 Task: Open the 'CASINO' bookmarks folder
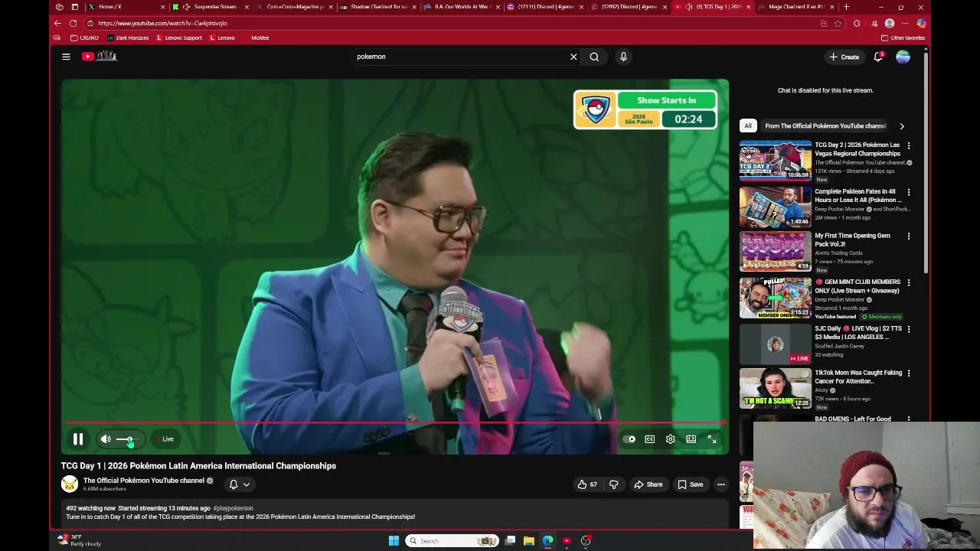[84, 37]
